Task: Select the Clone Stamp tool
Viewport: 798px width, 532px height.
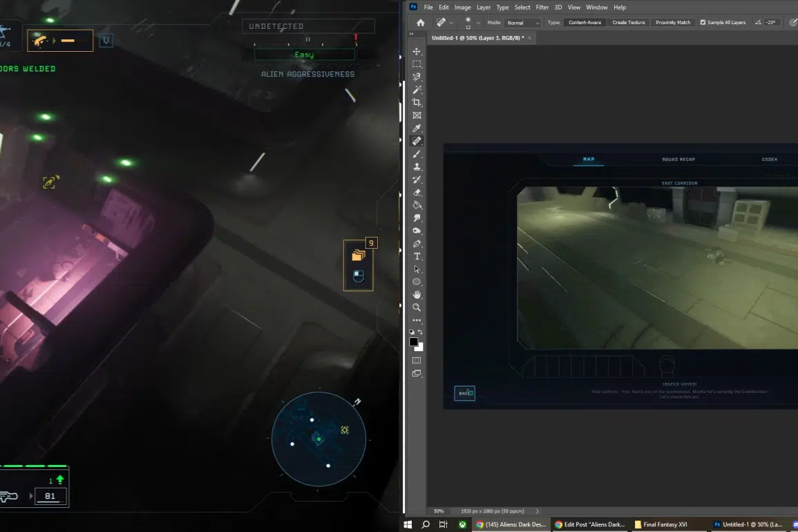Action: pyautogui.click(x=417, y=167)
